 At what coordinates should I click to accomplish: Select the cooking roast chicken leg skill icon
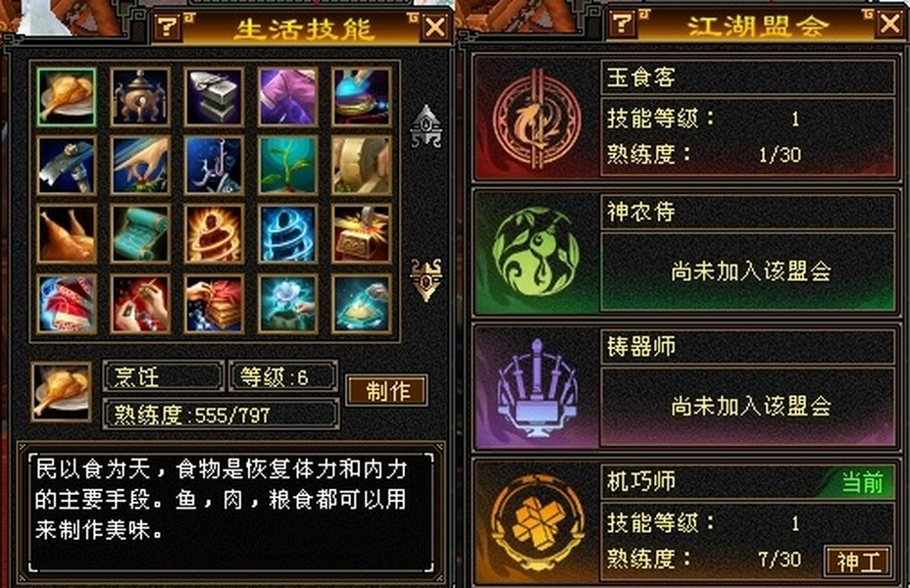click(x=66, y=97)
